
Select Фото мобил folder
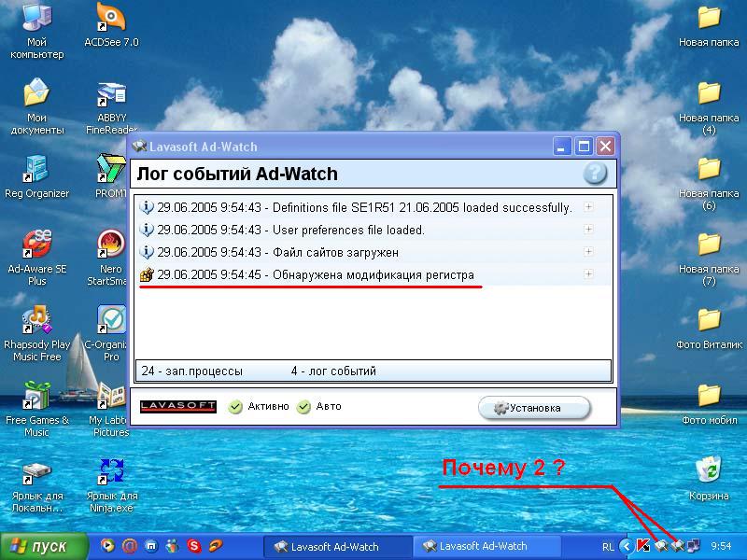pos(709,405)
